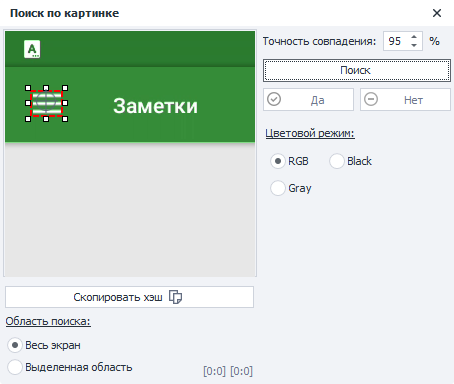
Task: Click the selected globe icon in preview
Action: pos(46,103)
